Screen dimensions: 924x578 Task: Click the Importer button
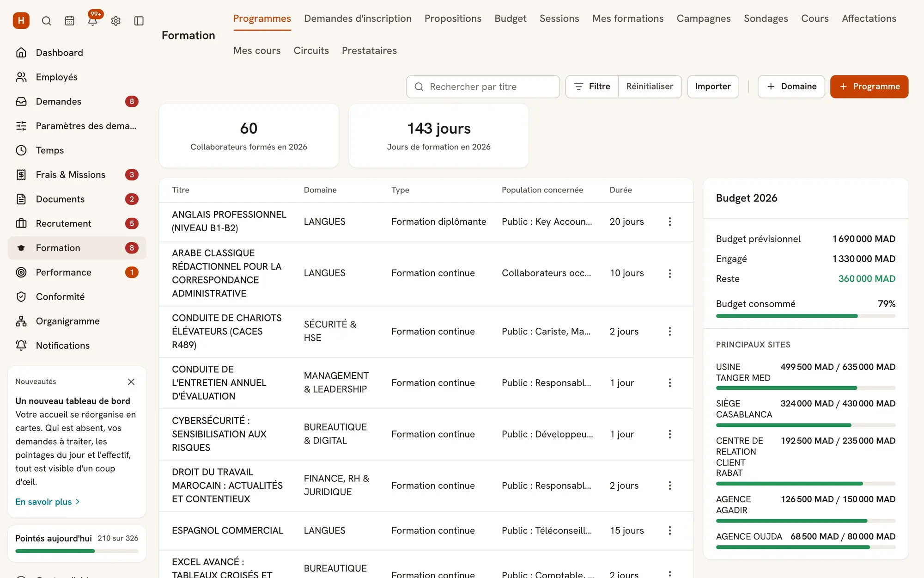(713, 87)
